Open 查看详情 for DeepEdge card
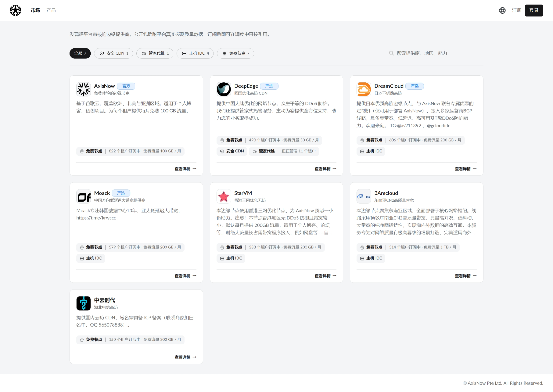 pyautogui.click(x=325, y=169)
